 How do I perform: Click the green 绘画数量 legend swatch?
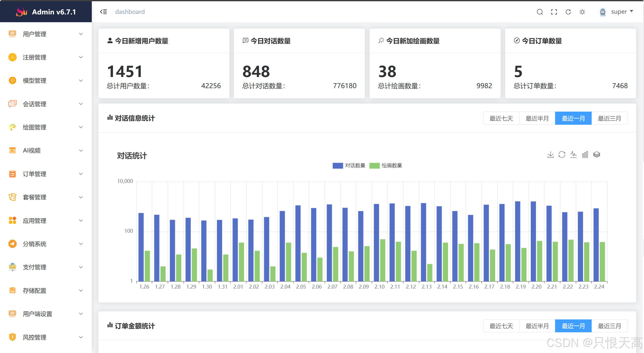coord(374,166)
